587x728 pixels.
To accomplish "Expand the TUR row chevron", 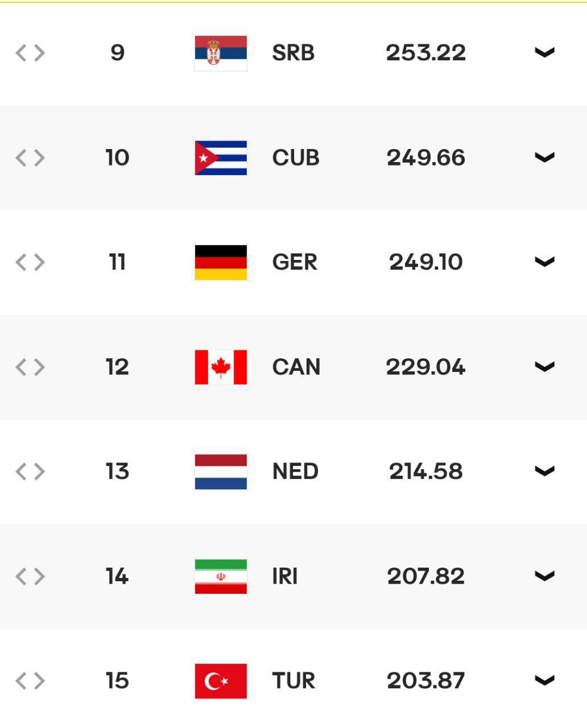I will point(544,681).
